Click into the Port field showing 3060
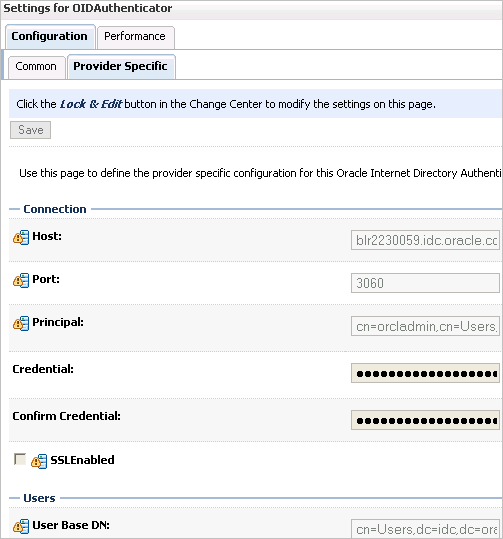The image size is (503, 539). coord(425,283)
